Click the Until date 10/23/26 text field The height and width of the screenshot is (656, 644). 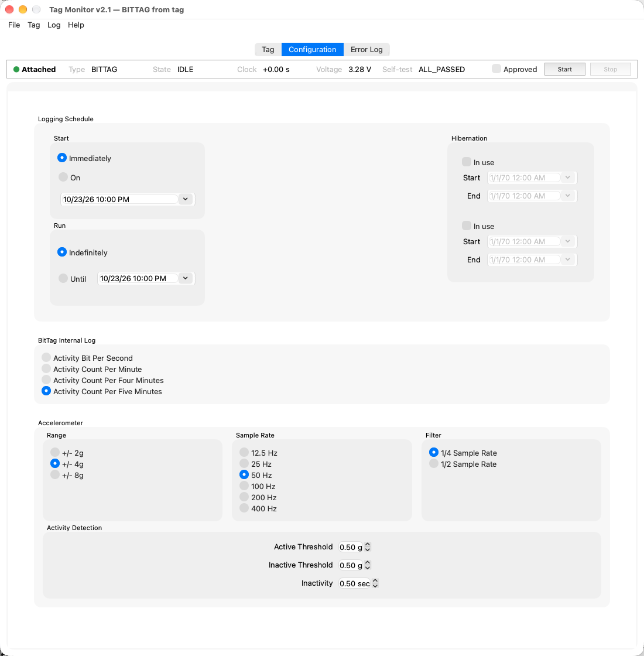tap(138, 279)
